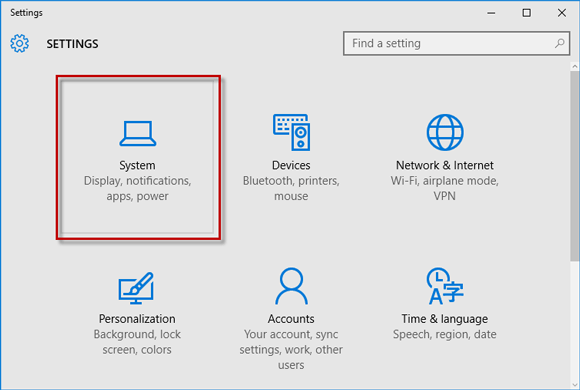Click 'Your account, sync settings' description
580x390 pixels.
coord(291,350)
